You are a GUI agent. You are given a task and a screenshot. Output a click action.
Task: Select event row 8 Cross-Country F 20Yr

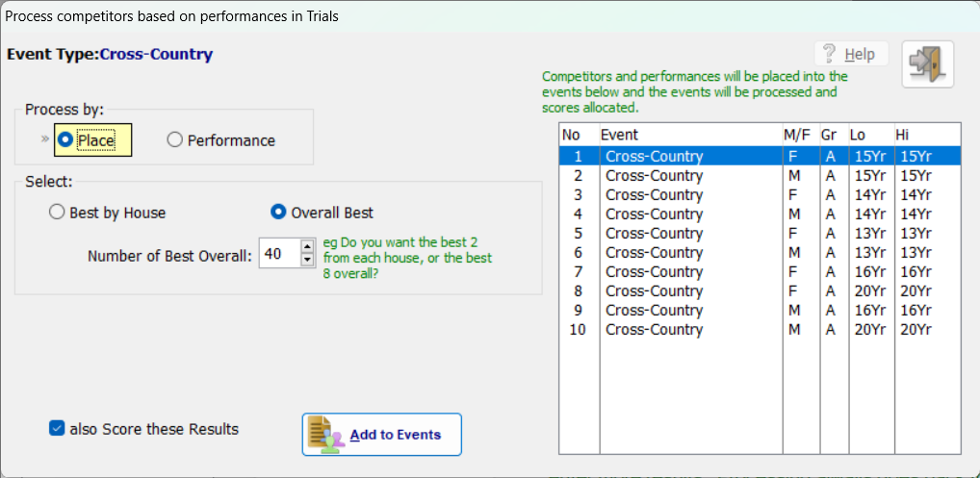coord(760,290)
